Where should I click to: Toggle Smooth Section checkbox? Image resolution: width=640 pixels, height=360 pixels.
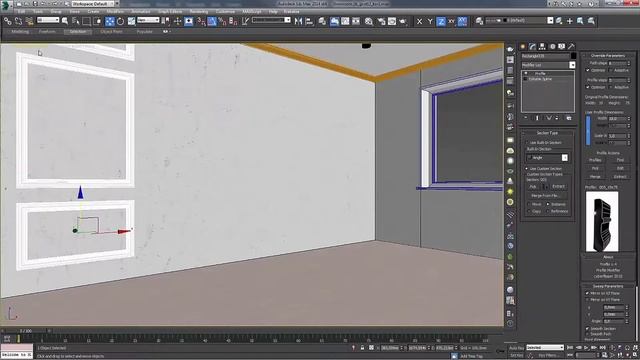tap(587, 329)
